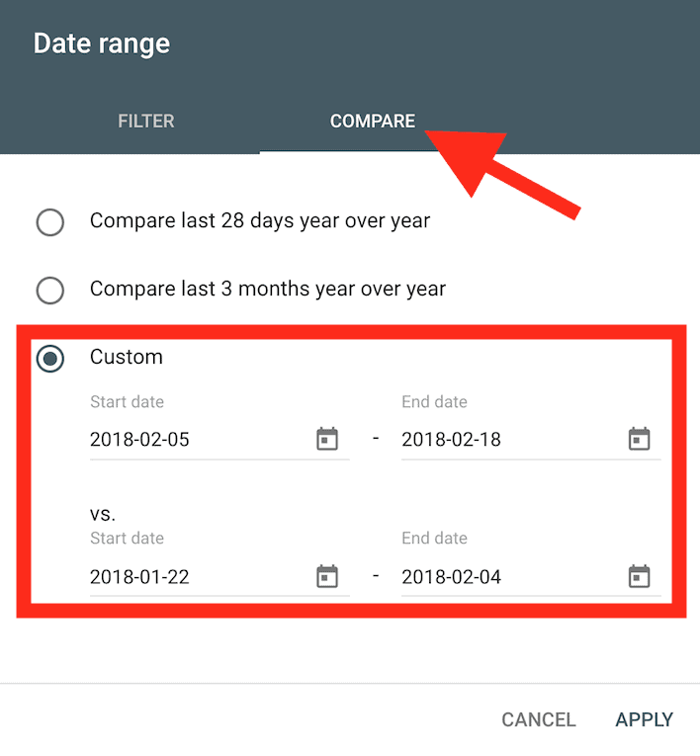
Task: Edit the 2018-02-04 comparison end date
Action: 531,577
